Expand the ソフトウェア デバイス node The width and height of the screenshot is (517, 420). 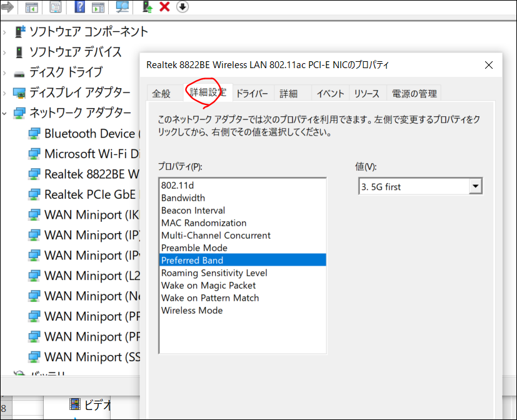coord(4,52)
